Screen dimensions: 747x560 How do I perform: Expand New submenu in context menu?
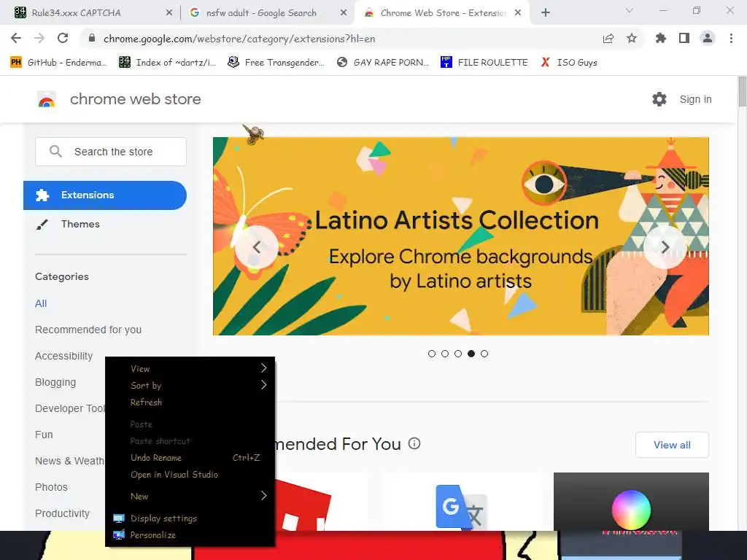pos(190,496)
